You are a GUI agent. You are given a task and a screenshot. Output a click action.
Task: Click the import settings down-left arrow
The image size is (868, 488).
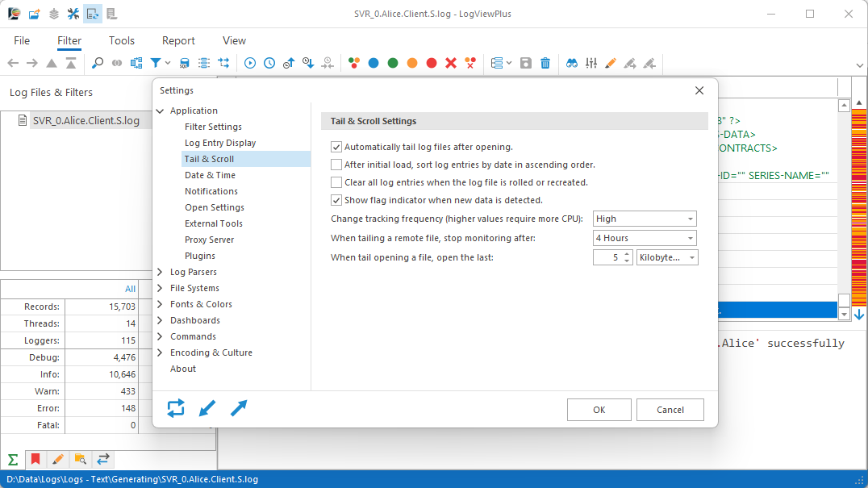coord(207,408)
